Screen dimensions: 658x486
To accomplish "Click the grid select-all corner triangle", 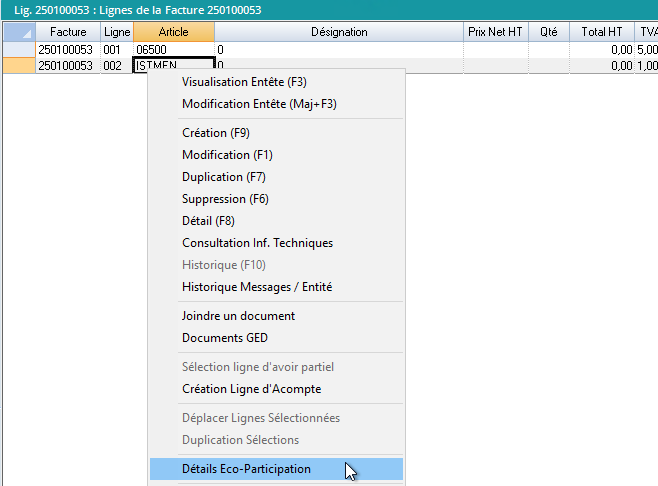I will click(x=18, y=32).
